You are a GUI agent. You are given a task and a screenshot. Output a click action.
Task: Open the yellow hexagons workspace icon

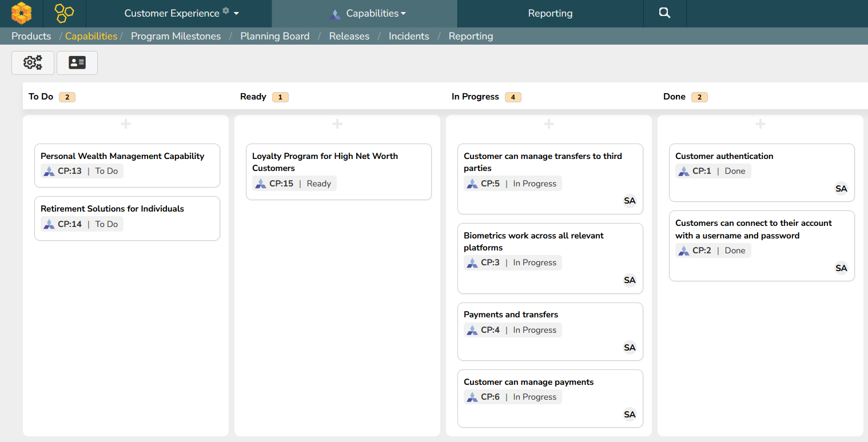(x=64, y=13)
